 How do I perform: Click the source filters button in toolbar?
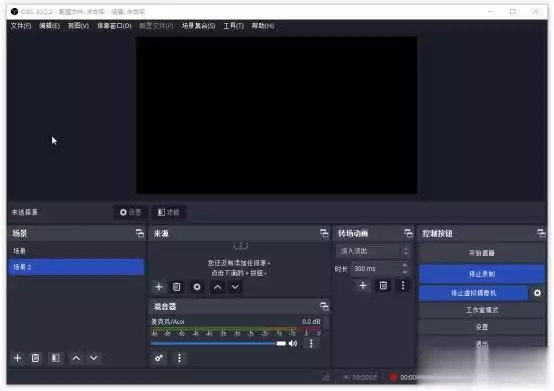[x=169, y=212]
